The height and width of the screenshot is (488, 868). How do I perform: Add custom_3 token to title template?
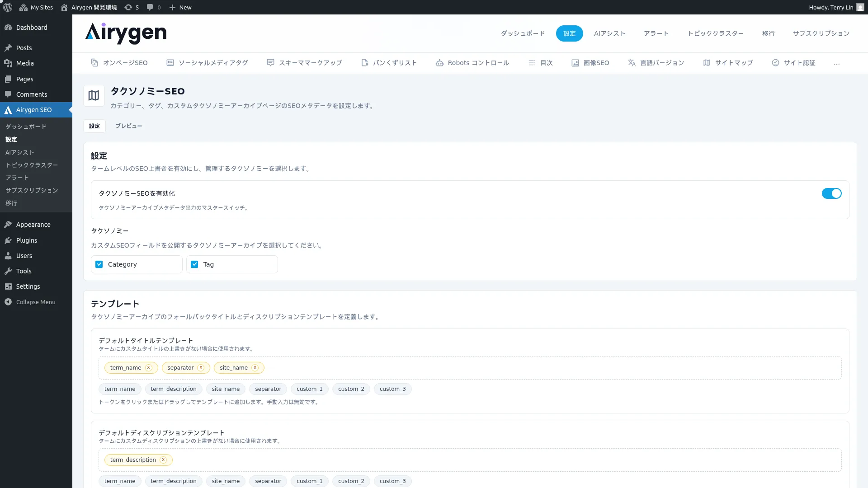392,389
